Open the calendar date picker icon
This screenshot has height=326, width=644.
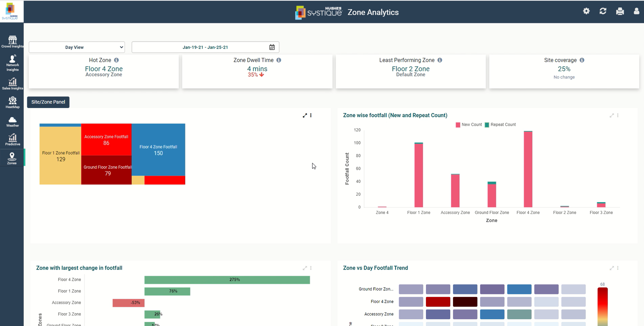[x=272, y=47]
